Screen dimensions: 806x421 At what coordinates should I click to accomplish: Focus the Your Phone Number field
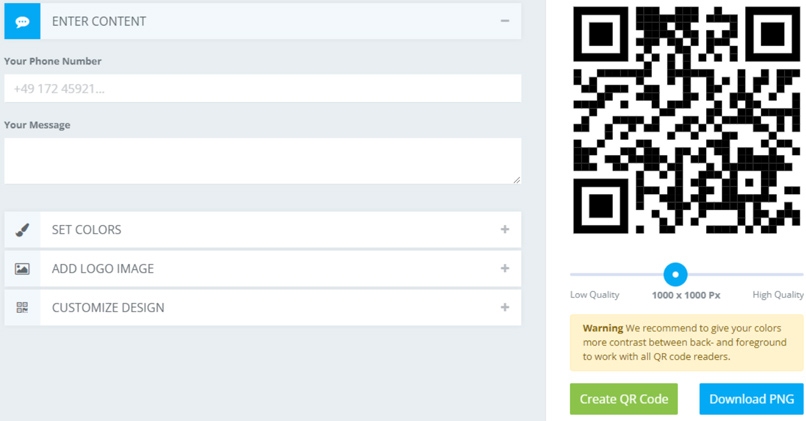(x=263, y=88)
